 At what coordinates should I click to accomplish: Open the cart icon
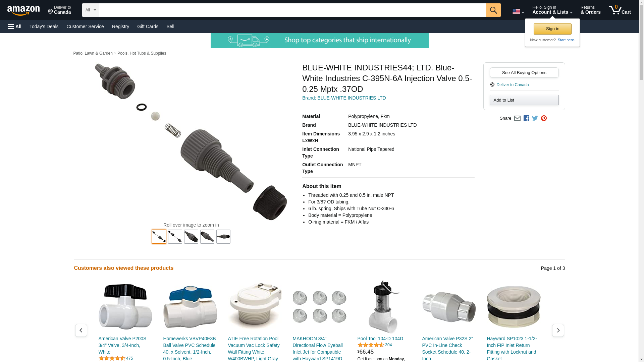(620, 10)
